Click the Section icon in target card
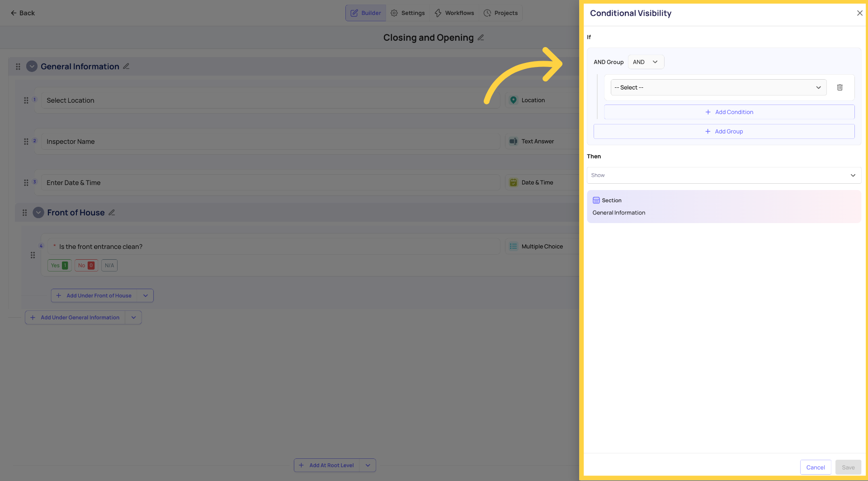868x481 pixels. pyautogui.click(x=596, y=200)
